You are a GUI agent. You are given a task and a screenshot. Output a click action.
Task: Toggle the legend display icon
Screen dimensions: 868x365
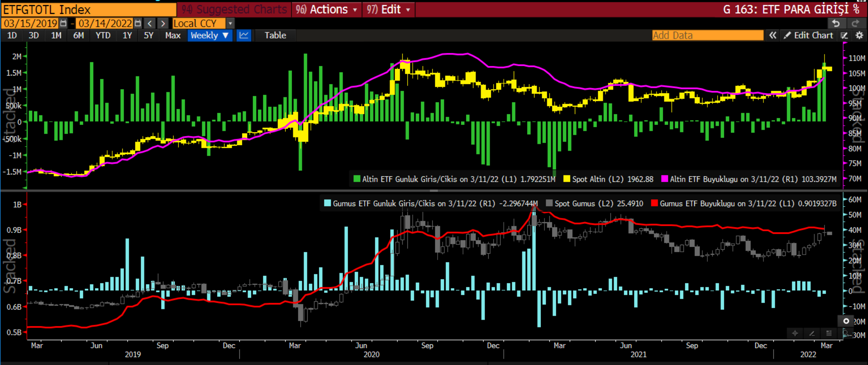pos(829,333)
